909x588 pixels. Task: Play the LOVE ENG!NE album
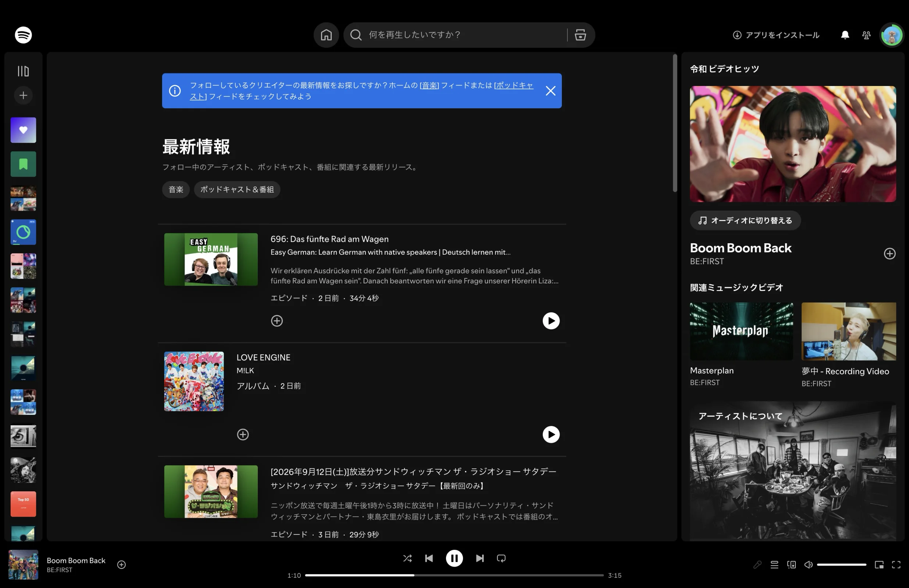tap(551, 434)
